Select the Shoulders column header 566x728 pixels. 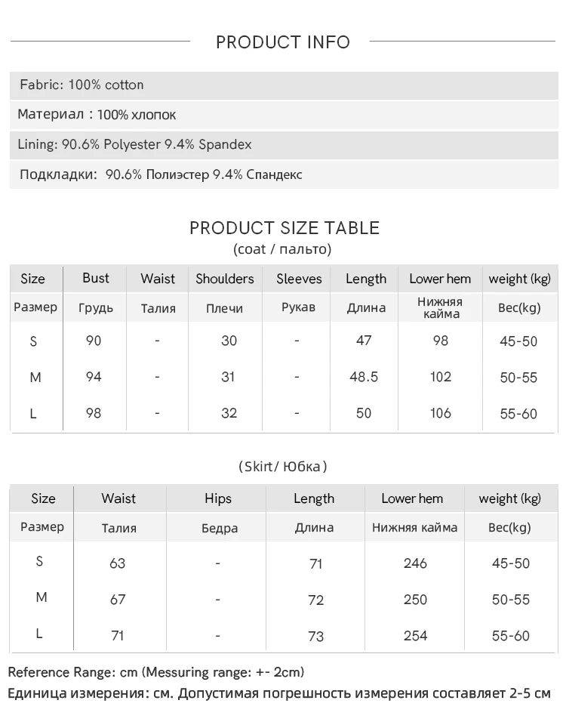225,279
